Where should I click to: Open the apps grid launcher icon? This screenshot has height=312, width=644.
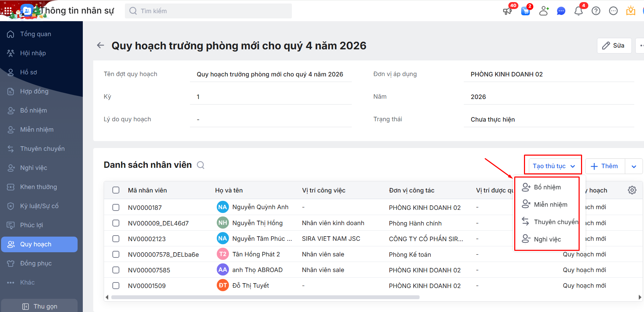click(8, 11)
